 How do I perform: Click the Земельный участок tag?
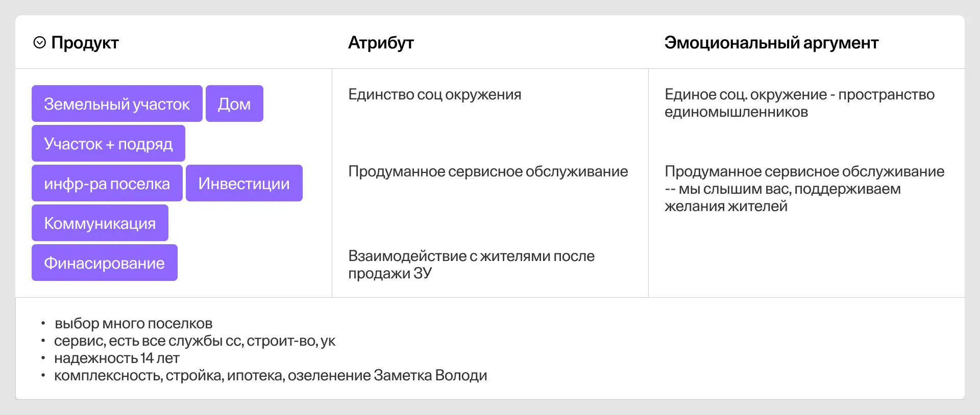click(117, 104)
